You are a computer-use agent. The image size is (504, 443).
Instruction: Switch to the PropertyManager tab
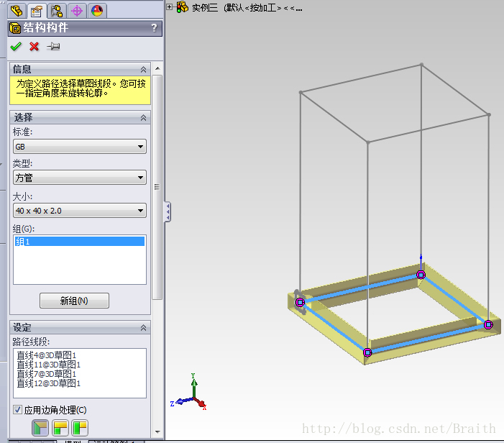(x=37, y=11)
